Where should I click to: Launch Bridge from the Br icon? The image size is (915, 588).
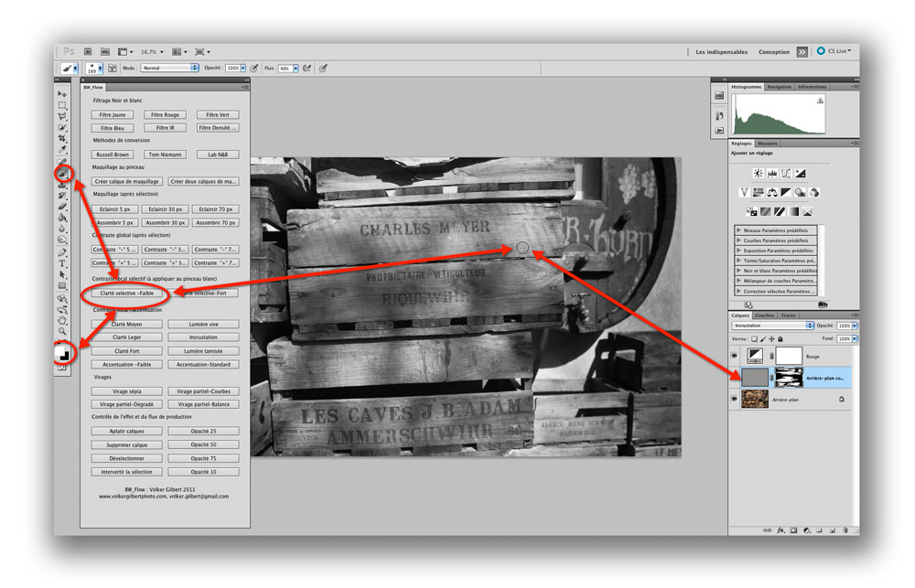[88, 52]
